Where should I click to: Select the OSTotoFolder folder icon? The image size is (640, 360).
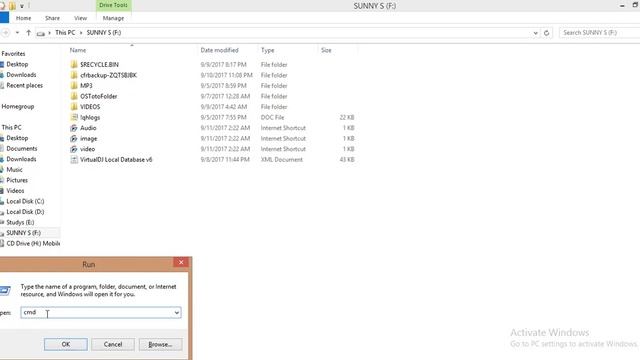74,96
